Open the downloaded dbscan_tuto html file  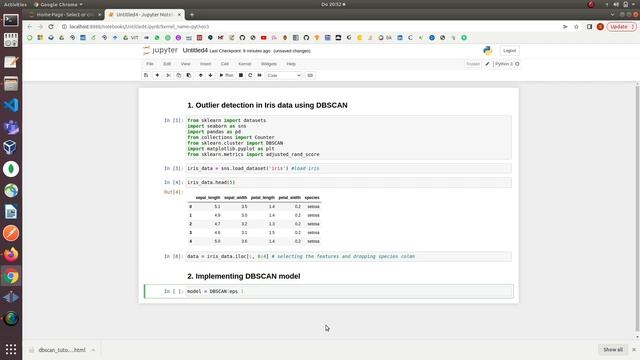pos(61,350)
